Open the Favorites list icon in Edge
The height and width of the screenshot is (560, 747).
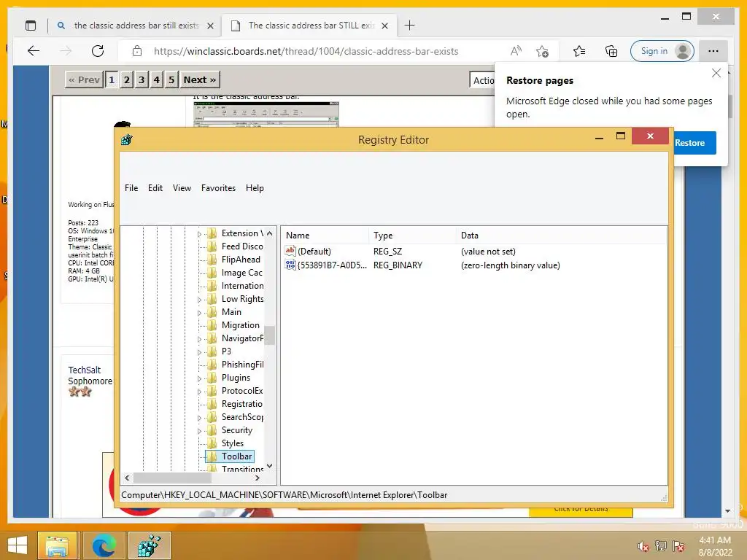point(579,51)
